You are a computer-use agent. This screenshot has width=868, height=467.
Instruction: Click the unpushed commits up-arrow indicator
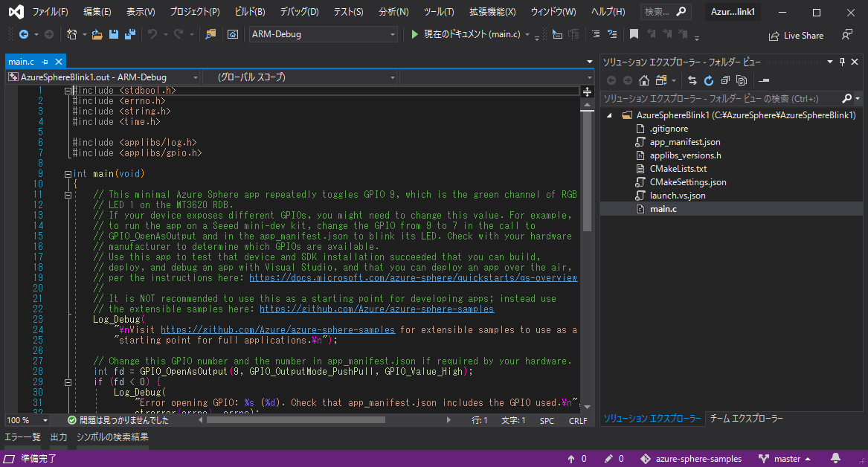point(577,459)
